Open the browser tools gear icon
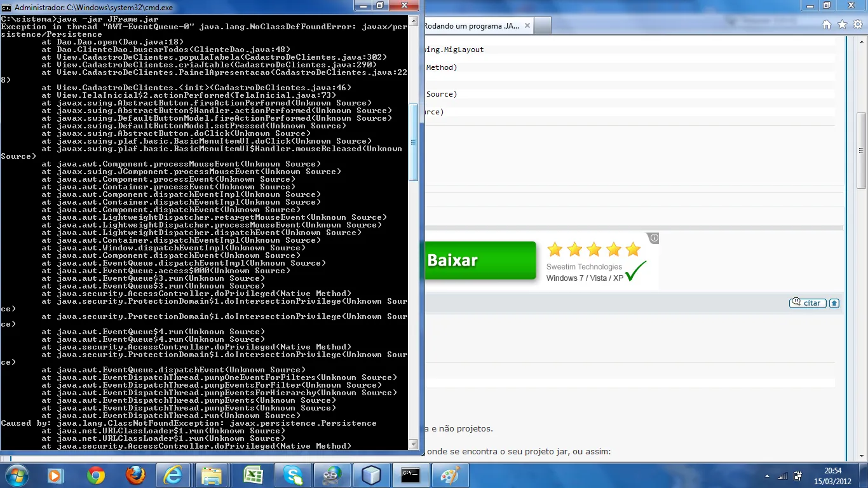868x488 pixels. [857, 25]
